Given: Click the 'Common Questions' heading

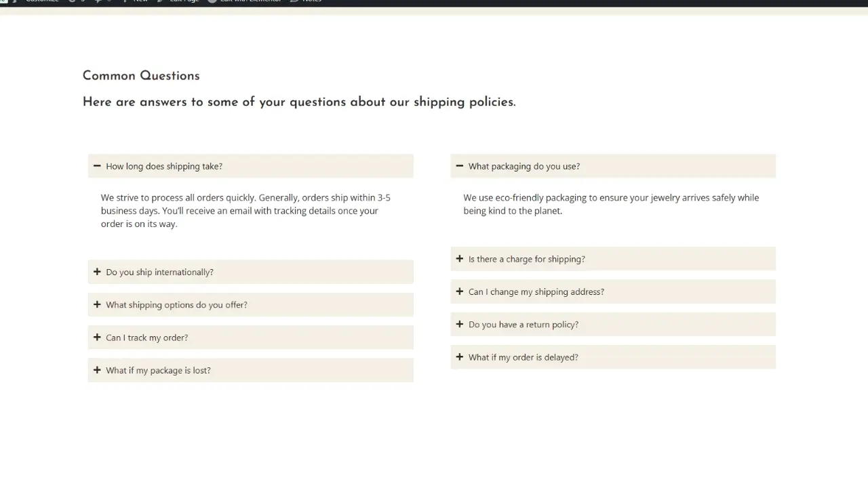Looking at the screenshot, I should [x=141, y=76].
